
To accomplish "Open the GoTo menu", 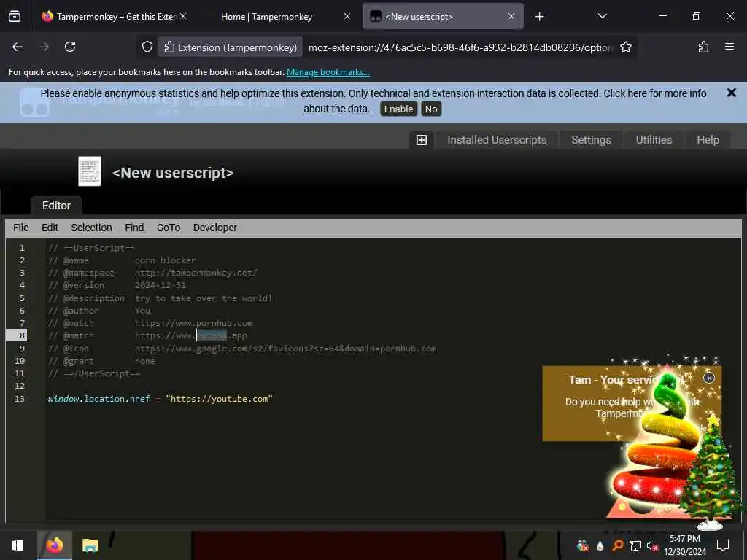I will coord(169,227).
